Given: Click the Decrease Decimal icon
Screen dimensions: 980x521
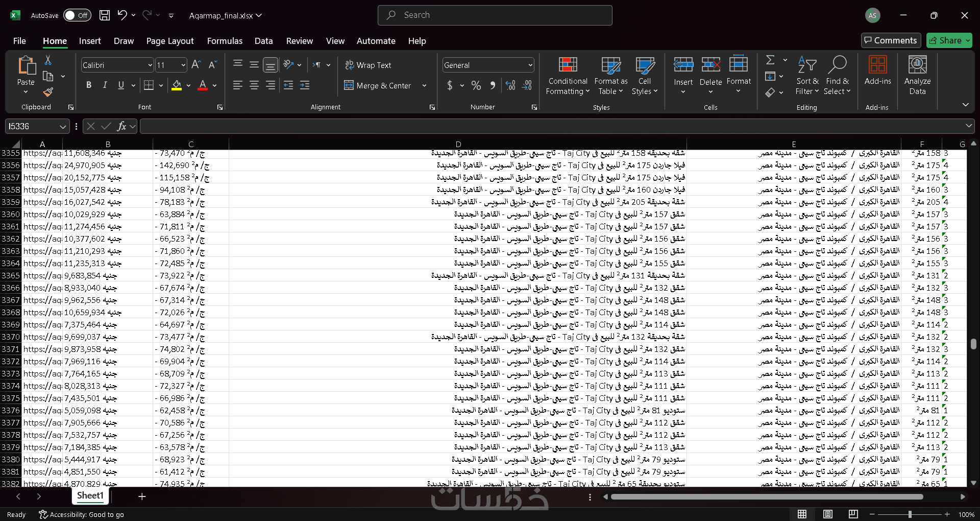Looking at the screenshot, I should point(527,85).
